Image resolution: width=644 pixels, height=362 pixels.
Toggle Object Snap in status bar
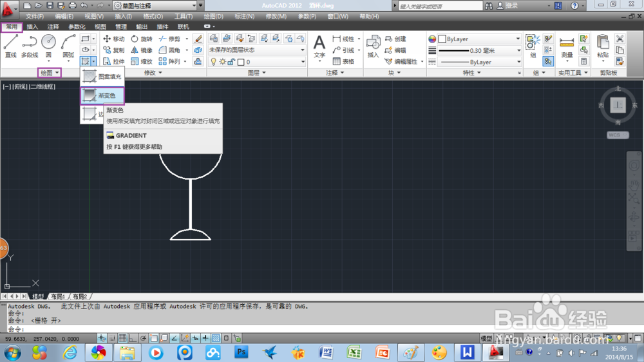(x=154, y=339)
